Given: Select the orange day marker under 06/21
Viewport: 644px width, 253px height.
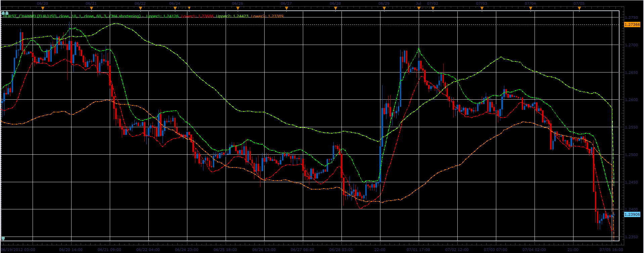Looking at the screenshot, I should [x=91, y=8].
